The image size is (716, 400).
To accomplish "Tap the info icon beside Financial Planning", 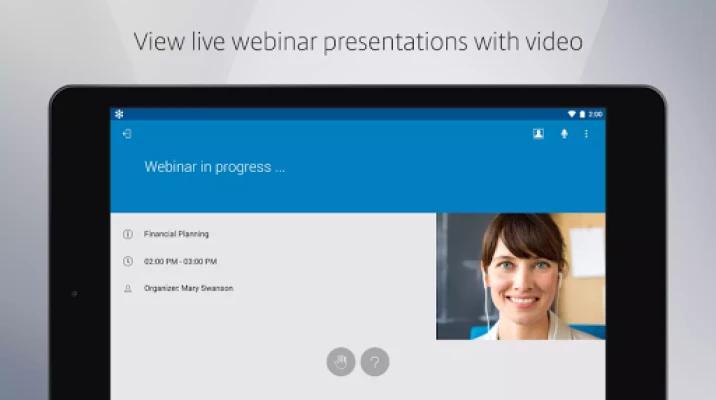I will tap(127, 234).
